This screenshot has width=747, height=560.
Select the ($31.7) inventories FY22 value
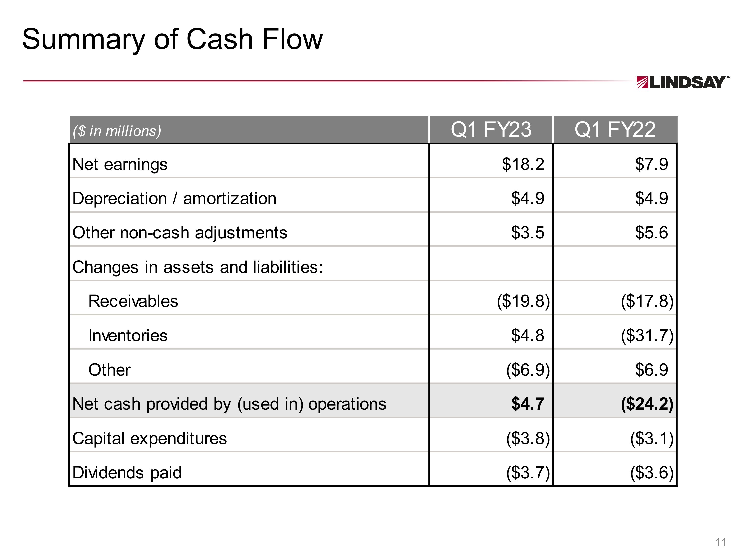(x=647, y=335)
